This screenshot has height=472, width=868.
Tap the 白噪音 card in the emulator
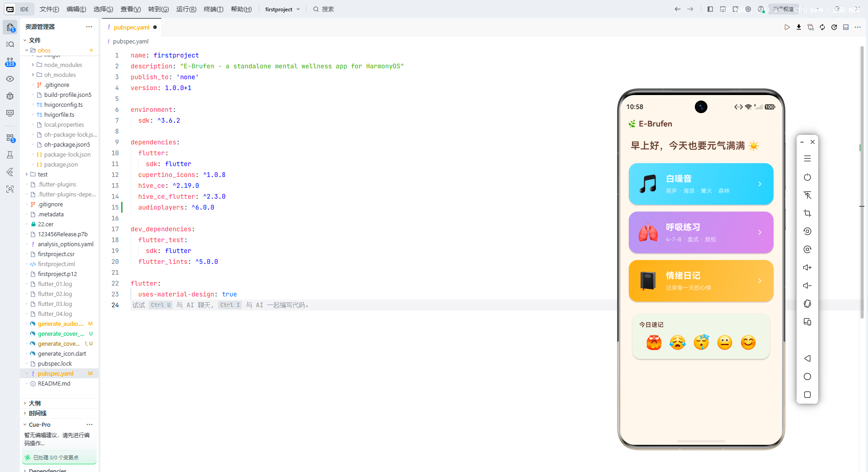pos(701,184)
